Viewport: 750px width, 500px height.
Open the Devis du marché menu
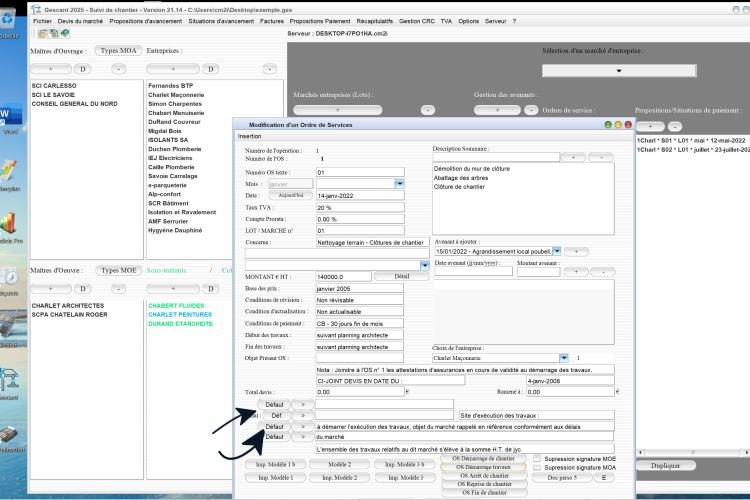coord(80,21)
